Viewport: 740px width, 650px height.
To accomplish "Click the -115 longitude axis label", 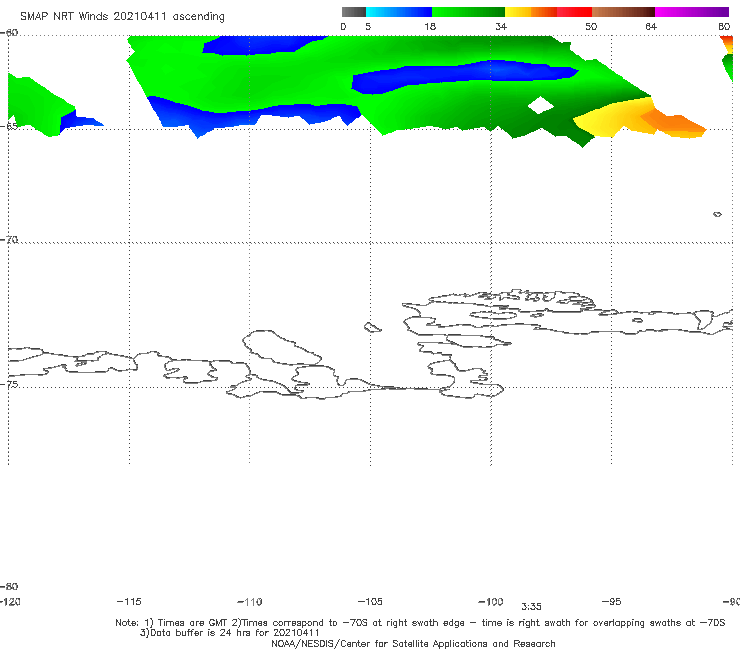I will coord(129,601).
